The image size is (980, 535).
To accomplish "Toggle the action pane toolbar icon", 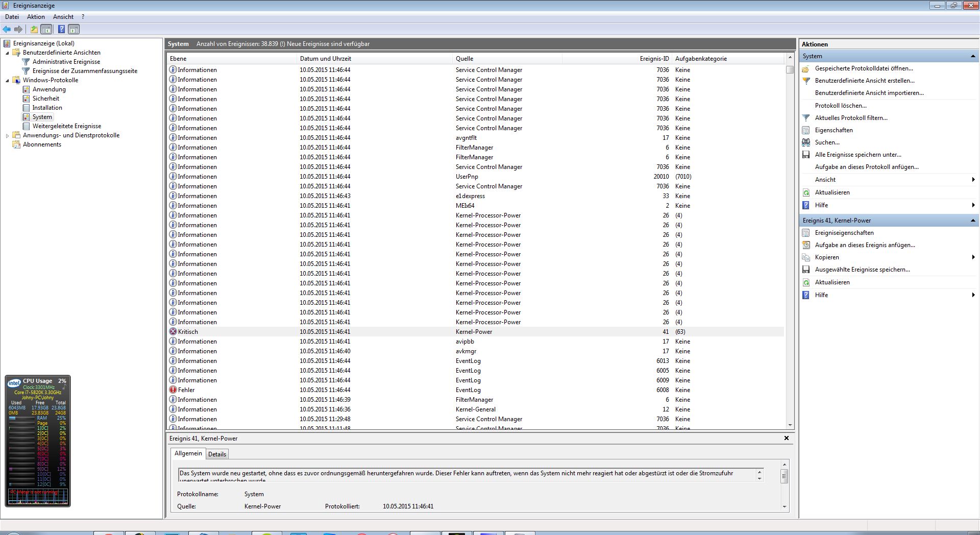I will pyautogui.click(x=74, y=30).
